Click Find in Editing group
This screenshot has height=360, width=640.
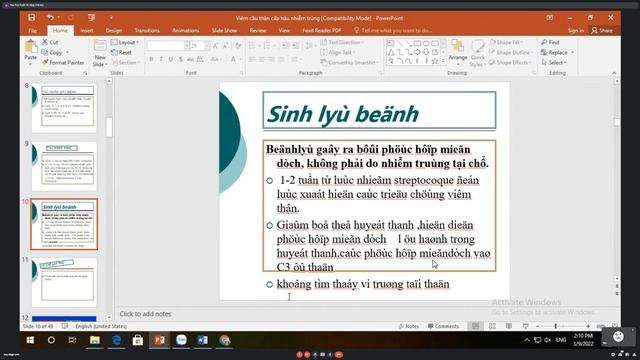point(550,42)
